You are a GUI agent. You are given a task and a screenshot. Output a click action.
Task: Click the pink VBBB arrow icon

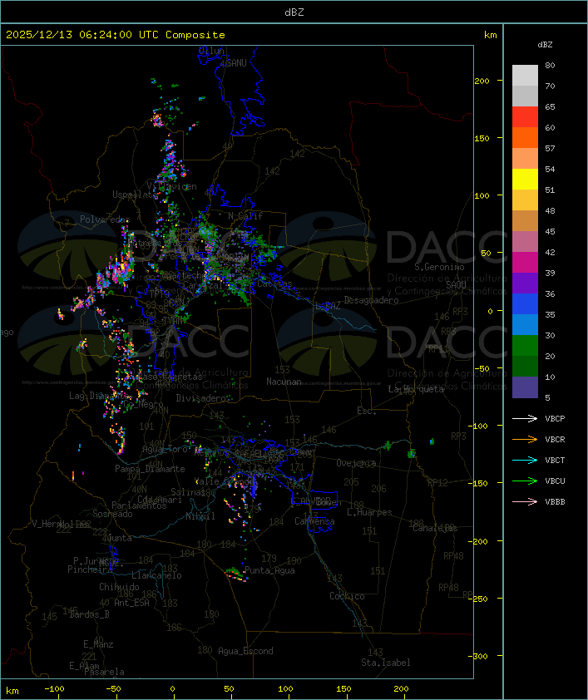(525, 502)
